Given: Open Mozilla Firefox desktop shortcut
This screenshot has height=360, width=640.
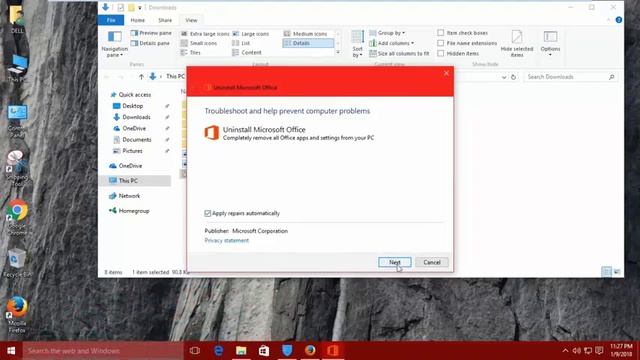Looking at the screenshot, I should (17, 314).
